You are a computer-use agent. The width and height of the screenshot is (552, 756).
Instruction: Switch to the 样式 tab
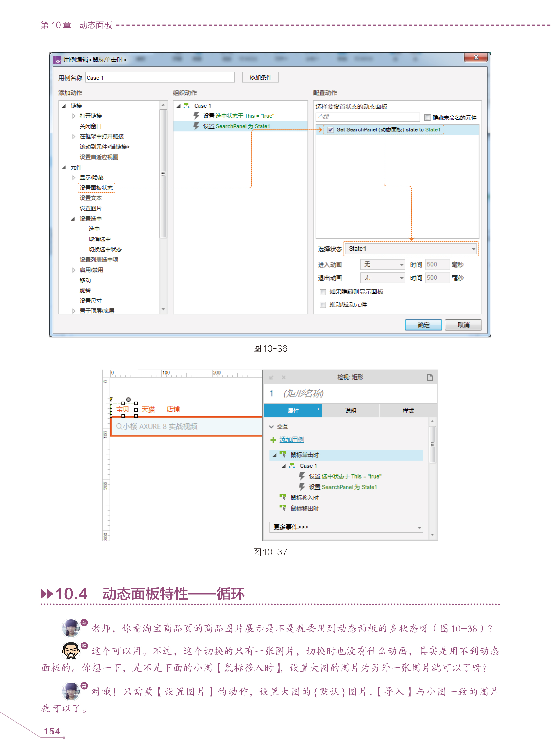[408, 411]
